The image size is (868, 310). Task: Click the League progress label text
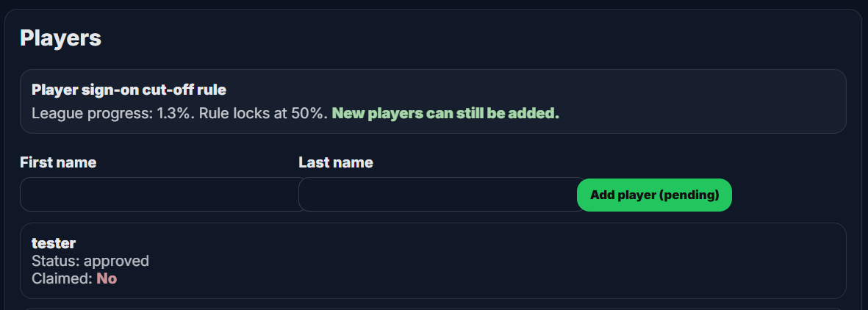pos(93,114)
